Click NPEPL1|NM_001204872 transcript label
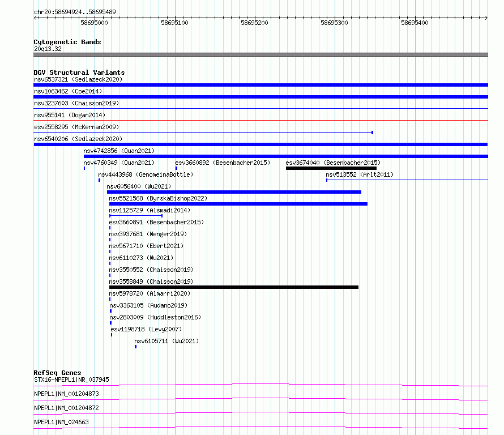Screen dimensions: 504x435 [x=66, y=408]
